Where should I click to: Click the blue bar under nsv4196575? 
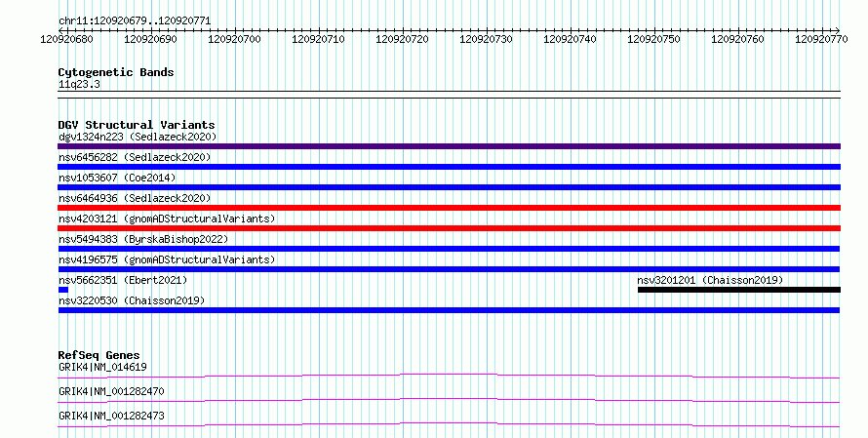click(449, 269)
